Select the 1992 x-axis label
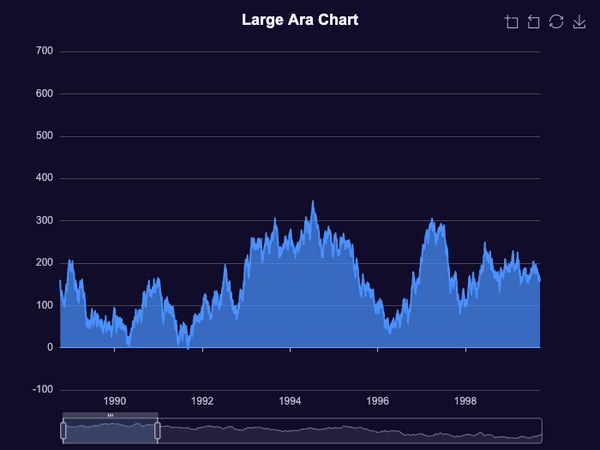The width and height of the screenshot is (600, 450). pyautogui.click(x=202, y=401)
